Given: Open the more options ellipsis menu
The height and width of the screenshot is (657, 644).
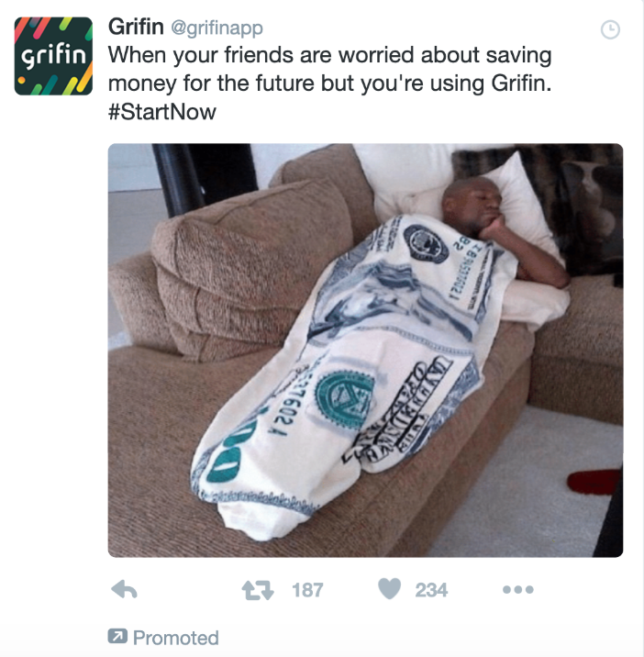Looking at the screenshot, I should (518, 589).
